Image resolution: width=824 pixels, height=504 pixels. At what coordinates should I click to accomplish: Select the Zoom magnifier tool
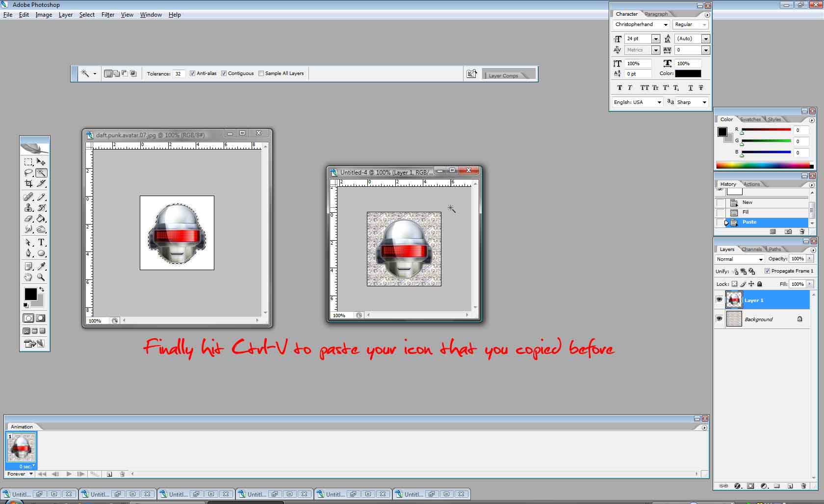tap(42, 277)
